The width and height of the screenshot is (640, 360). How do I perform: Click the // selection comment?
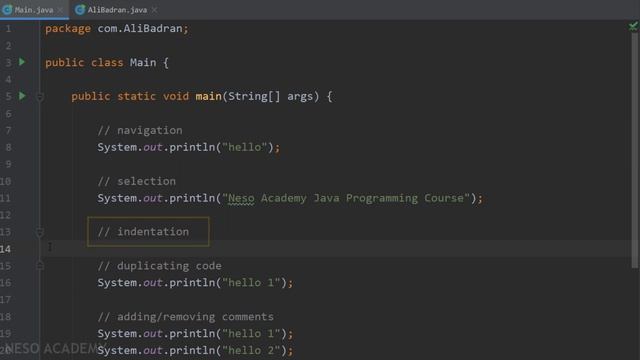coord(136,181)
